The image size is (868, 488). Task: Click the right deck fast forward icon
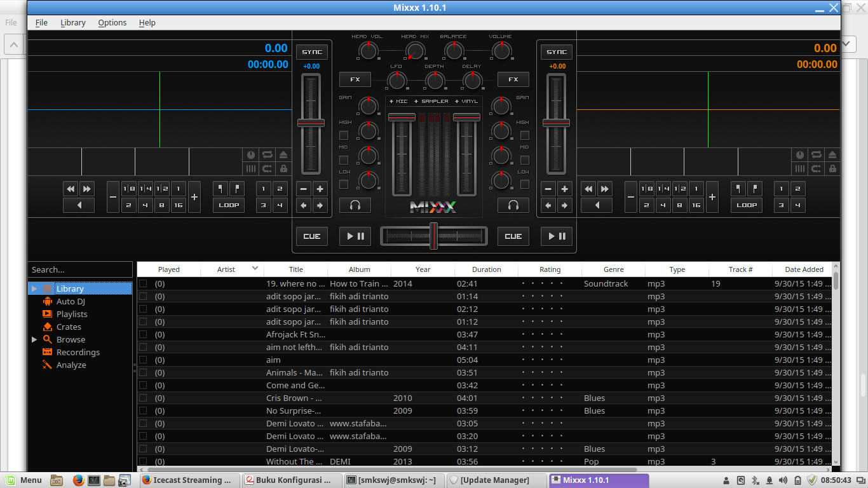tap(604, 189)
